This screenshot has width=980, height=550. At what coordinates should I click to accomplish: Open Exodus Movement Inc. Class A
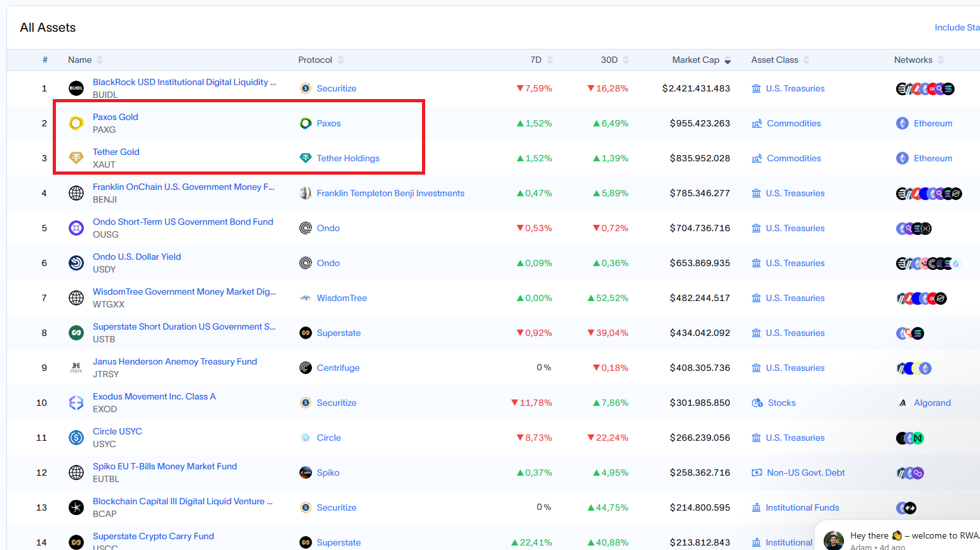pyautogui.click(x=154, y=396)
